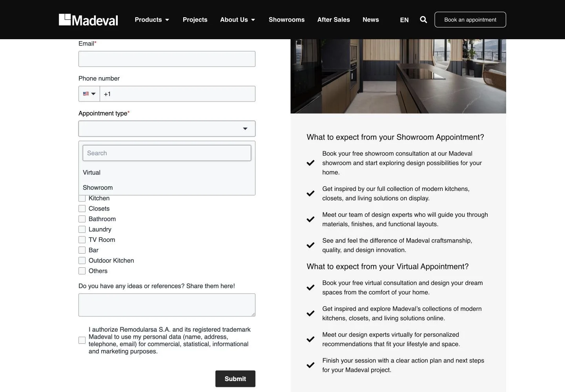Click the checkmark beside 'Meet our team of design experts'

click(310, 219)
